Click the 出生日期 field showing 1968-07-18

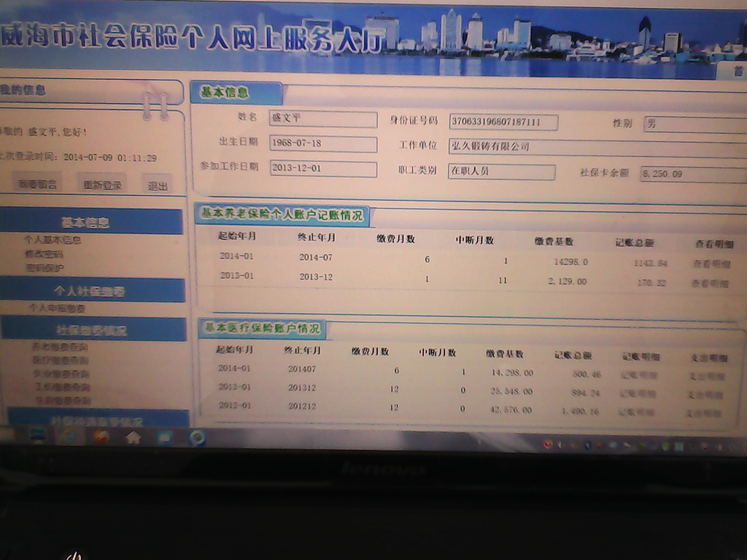[x=323, y=144]
